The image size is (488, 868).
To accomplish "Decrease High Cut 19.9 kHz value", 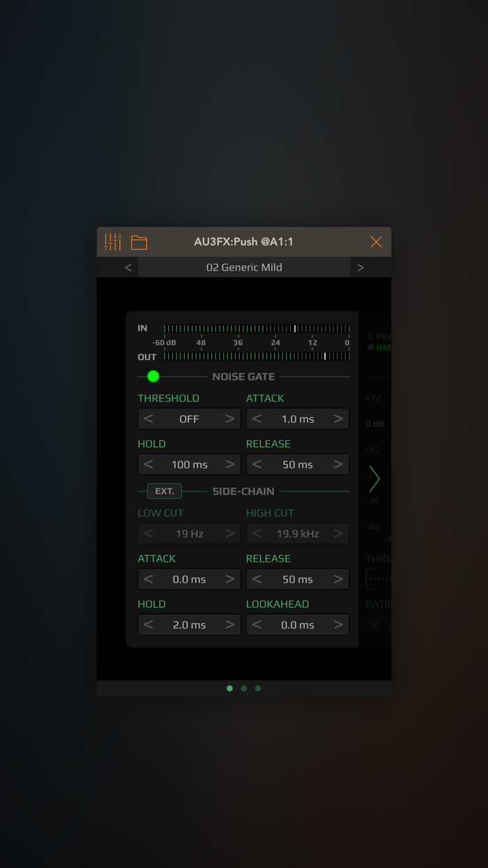I will pyautogui.click(x=257, y=533).
